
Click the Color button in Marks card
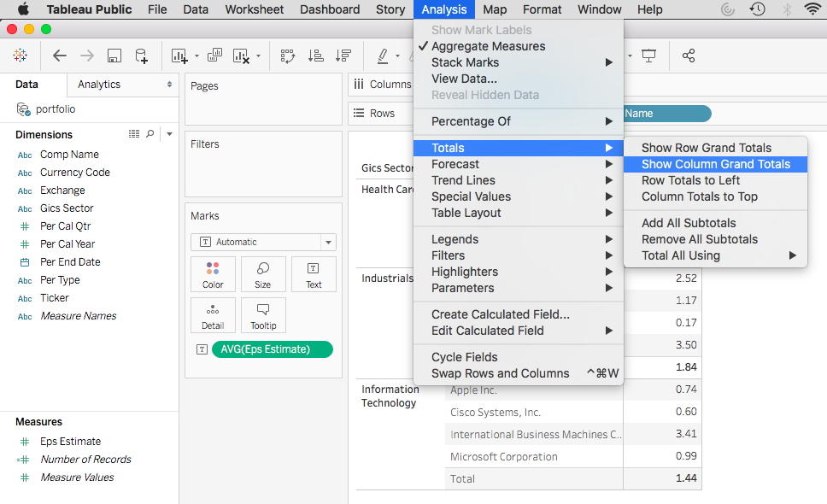point(213,274)
